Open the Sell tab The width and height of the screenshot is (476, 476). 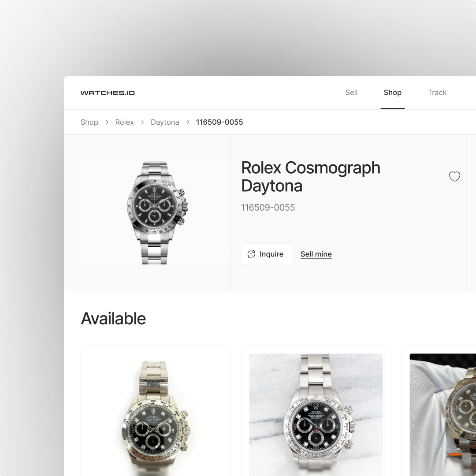tap(351, 93)
